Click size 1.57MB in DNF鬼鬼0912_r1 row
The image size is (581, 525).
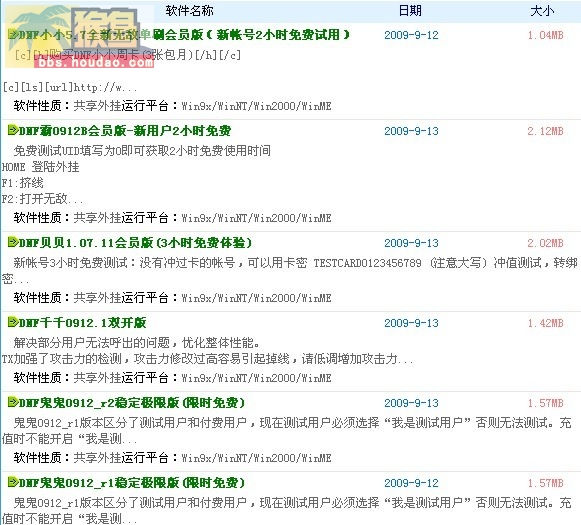[545, 483]
